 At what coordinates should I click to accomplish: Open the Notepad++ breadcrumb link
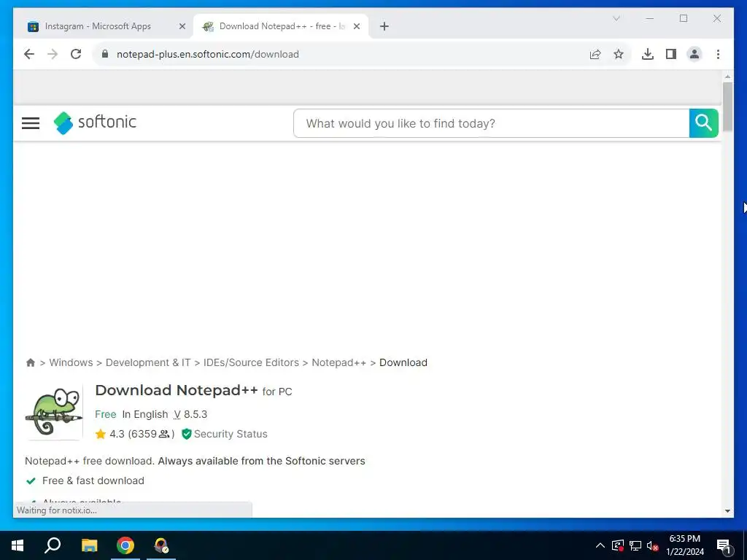click(339, 363)
